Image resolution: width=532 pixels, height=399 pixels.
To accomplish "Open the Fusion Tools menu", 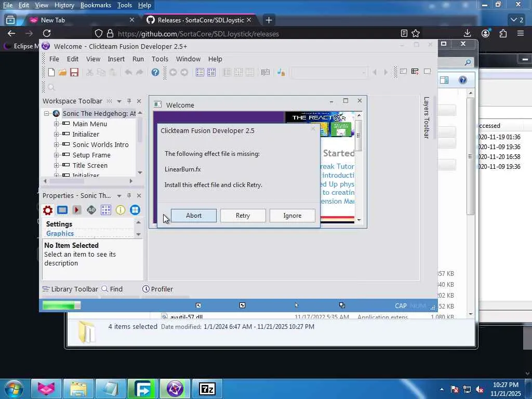I will pyautogui.click(x=160, y=59).
